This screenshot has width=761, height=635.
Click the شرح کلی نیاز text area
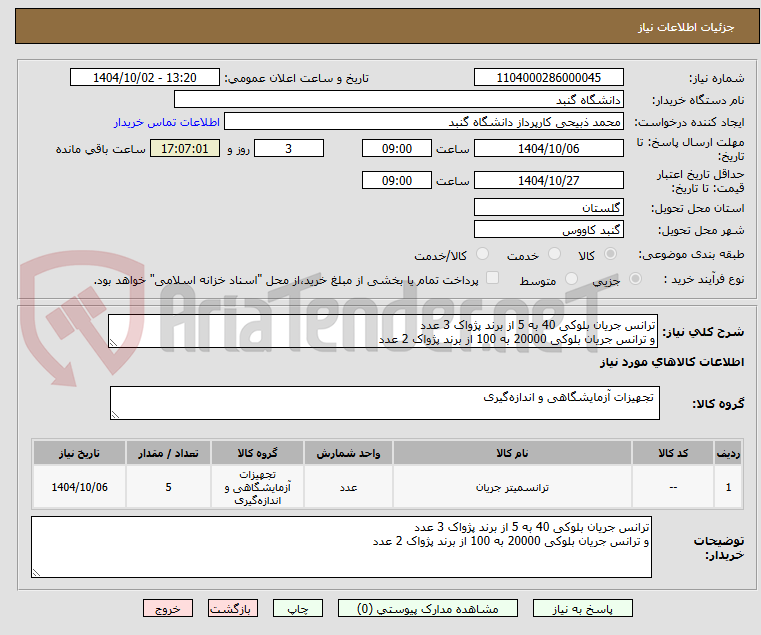click(x=382, y=331)
